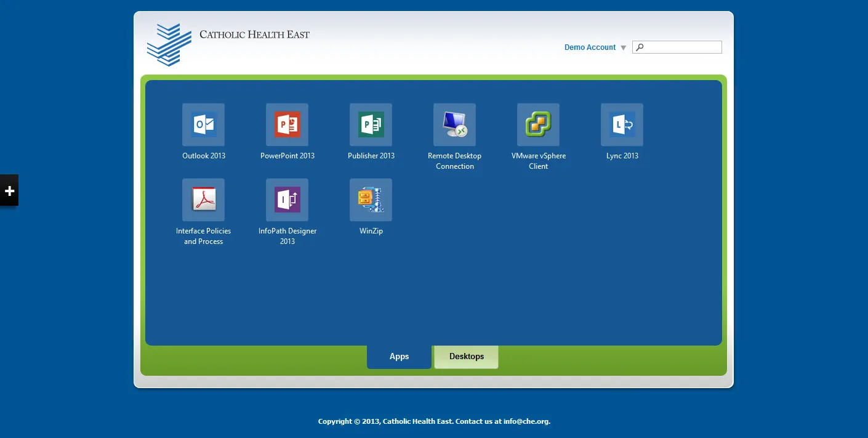The width and height of the screenshot is (868, 438).
Task: Click the Catholic Health East logo
Action: point(169,45)
